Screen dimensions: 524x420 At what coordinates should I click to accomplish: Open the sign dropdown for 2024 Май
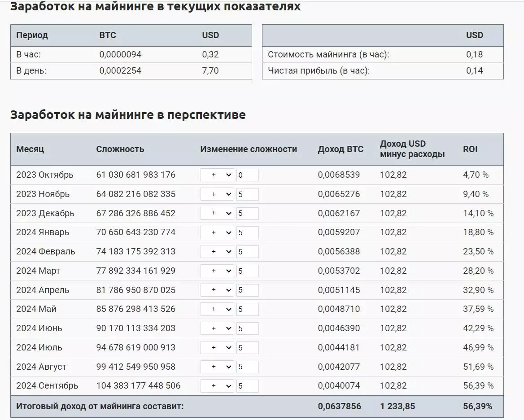[x=217, y=310]
